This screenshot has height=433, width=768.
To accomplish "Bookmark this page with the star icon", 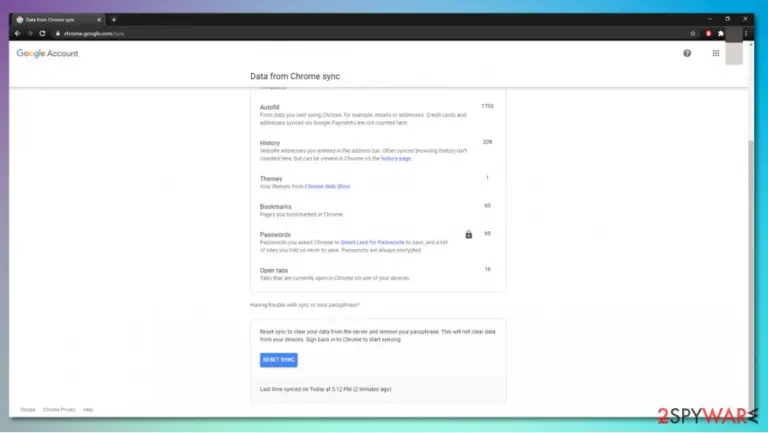I will (693, 33).
